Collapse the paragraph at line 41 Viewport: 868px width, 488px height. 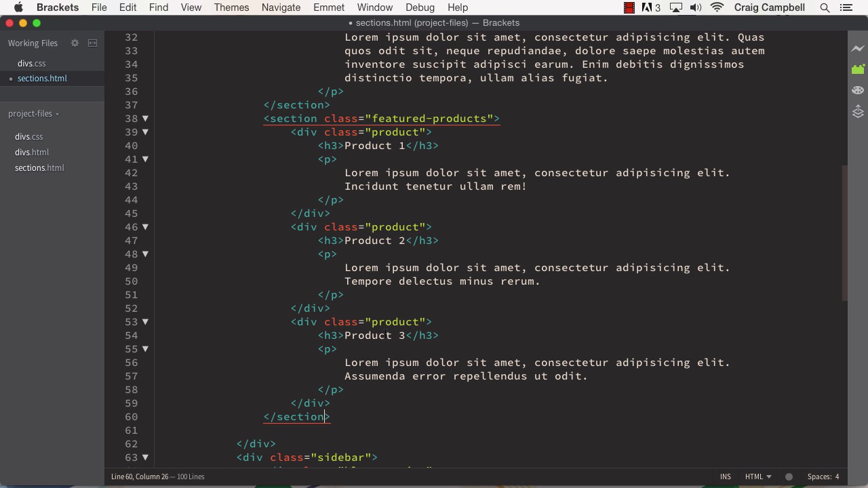[145, 159]
